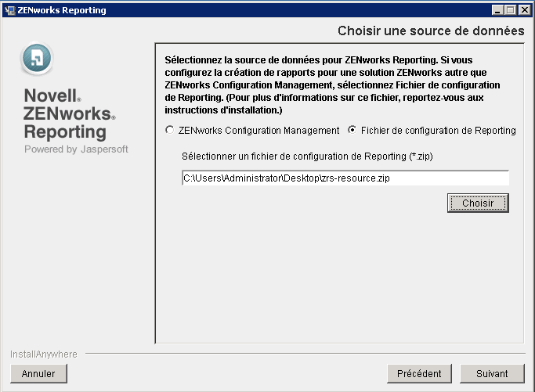Click the data source instruction paragraph
Screen dimensions: 535x392
pos(333,85)
